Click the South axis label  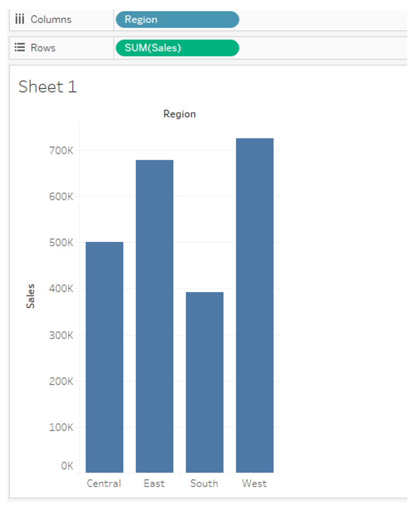[204, 484]
